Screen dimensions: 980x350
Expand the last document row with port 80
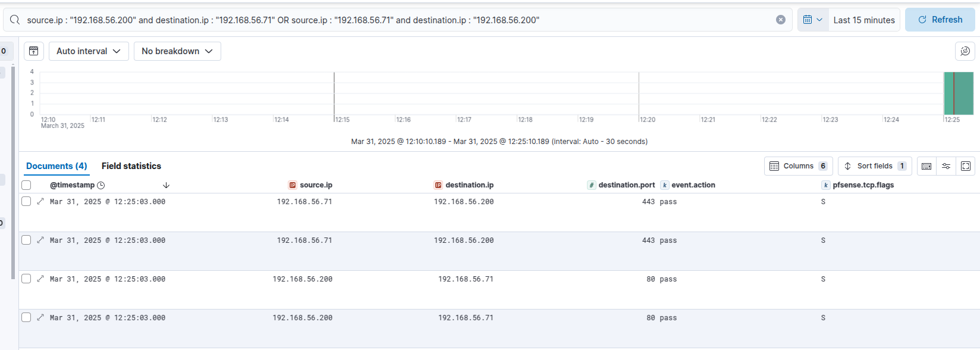(x=40, y=318)
